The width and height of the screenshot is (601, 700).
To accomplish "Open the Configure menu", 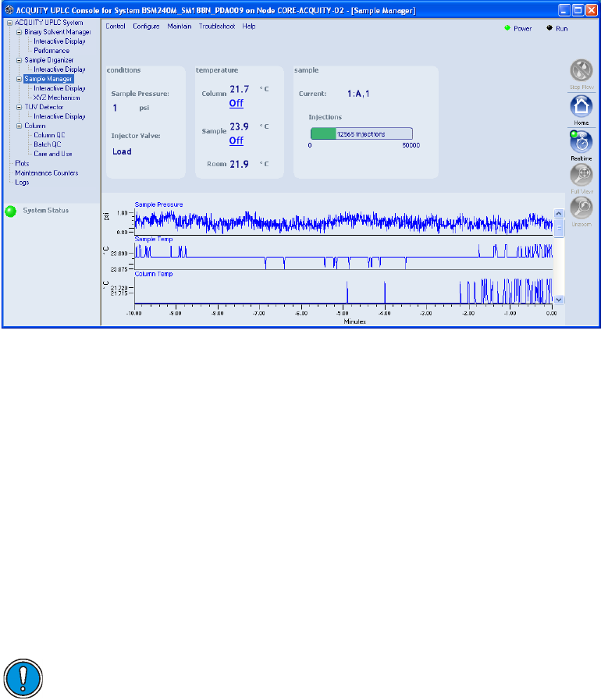I will (x=146, y=27).
